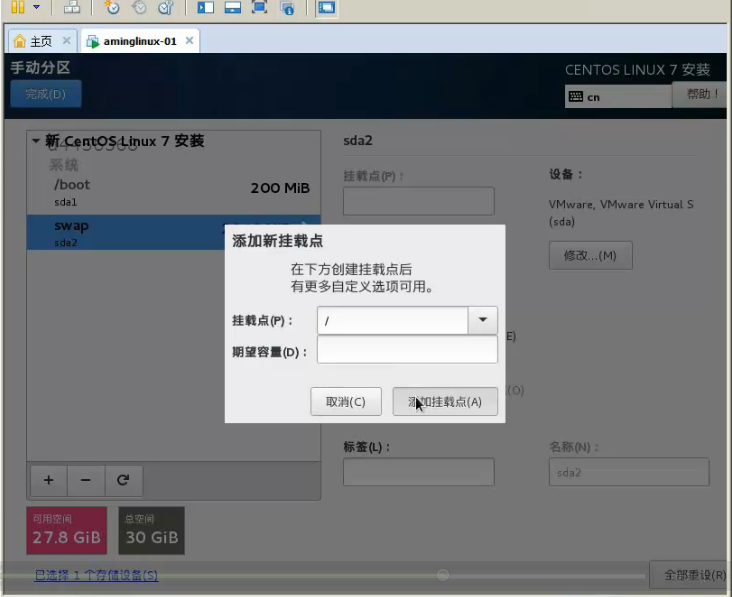
Task: Select the console view icon in toolbar
Action: pos(326,7)
